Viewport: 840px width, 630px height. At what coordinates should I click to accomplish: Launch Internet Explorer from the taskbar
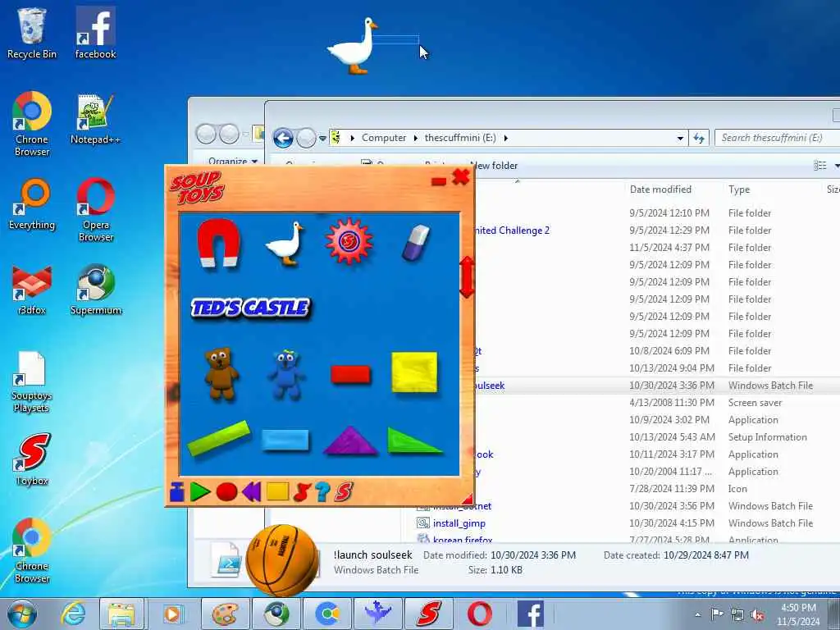[72, 614]
